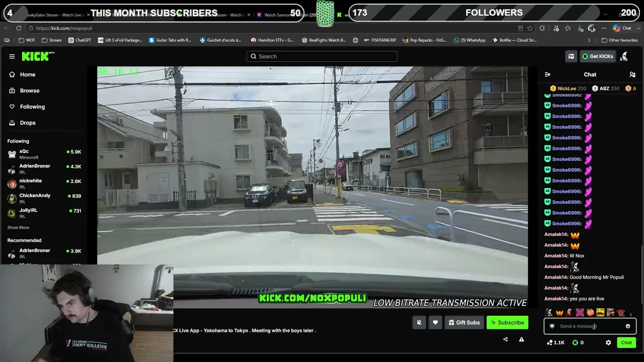Open the user profile avatar menu
The height and width of the screenshot is (362, 644).
624,56
